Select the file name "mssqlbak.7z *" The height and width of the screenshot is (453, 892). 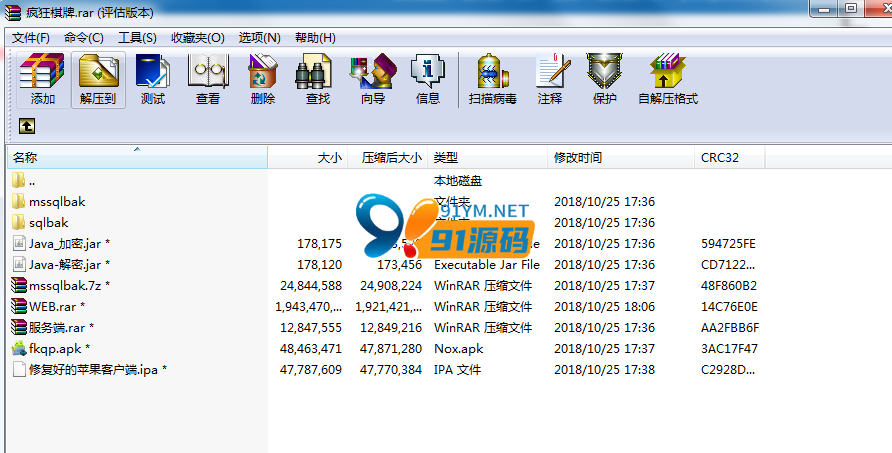tap(69, 286)
